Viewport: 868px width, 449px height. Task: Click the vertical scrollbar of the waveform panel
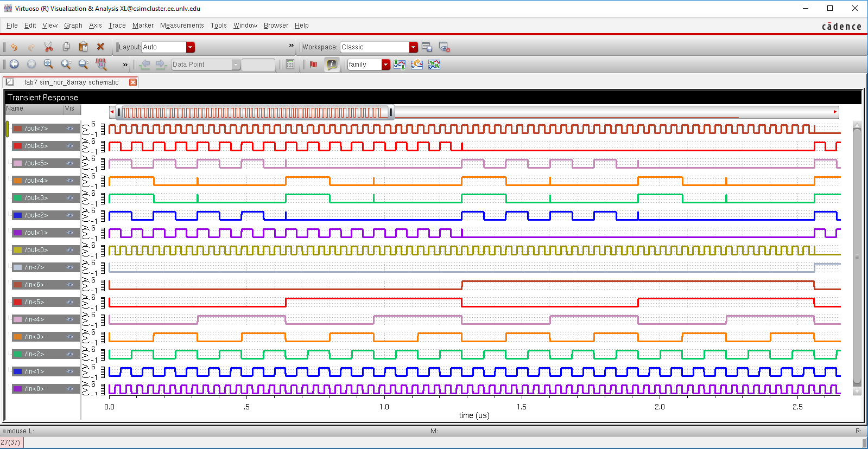point(857,255)
